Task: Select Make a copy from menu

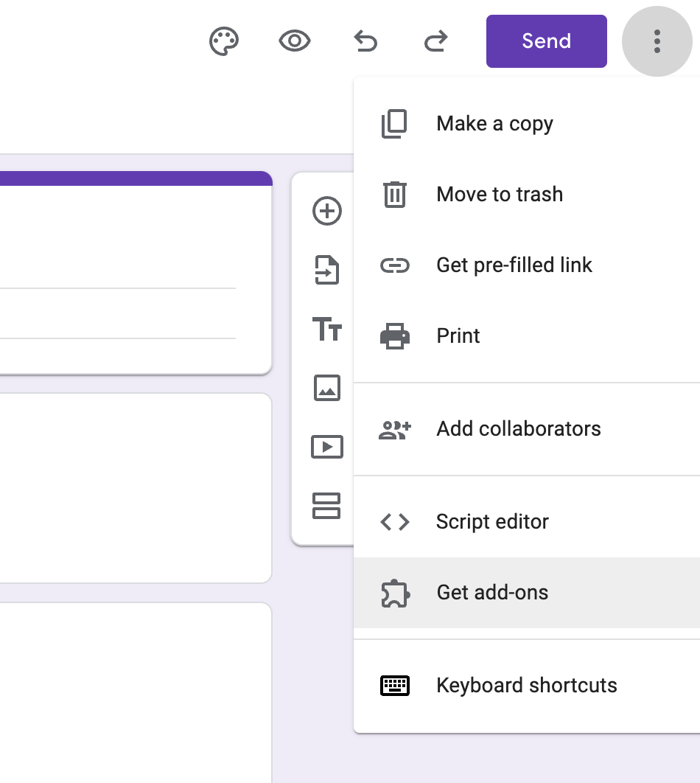Action: (494, 124)
